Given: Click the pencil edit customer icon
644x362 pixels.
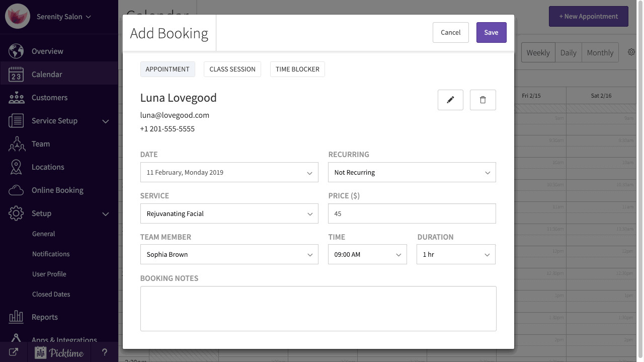Looking at the screenshot, I should (x=450, y=100).
